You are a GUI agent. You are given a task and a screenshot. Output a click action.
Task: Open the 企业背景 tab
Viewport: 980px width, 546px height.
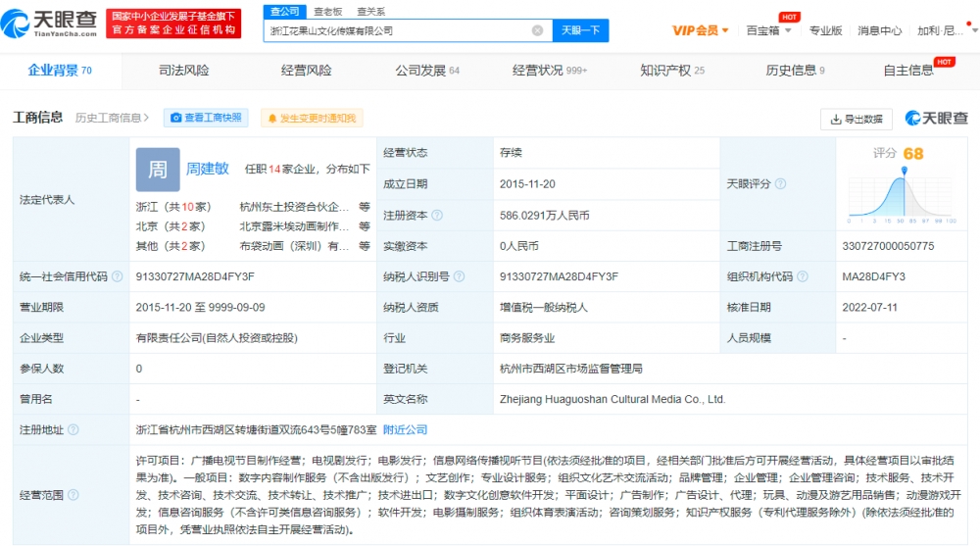tap(60, 71)
